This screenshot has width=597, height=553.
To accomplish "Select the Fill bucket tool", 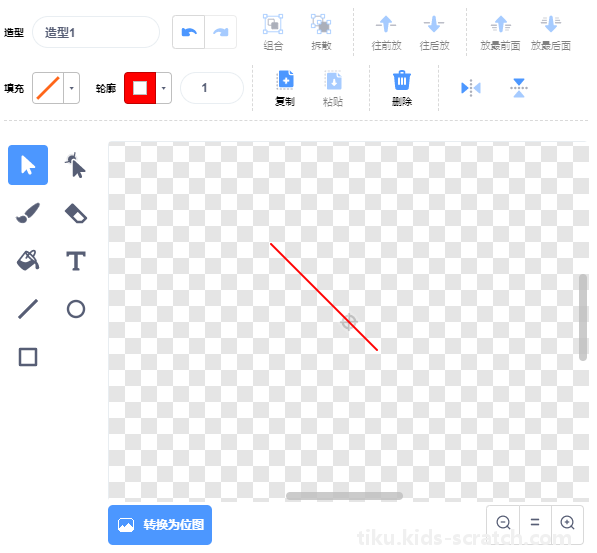I will [28, 261].
